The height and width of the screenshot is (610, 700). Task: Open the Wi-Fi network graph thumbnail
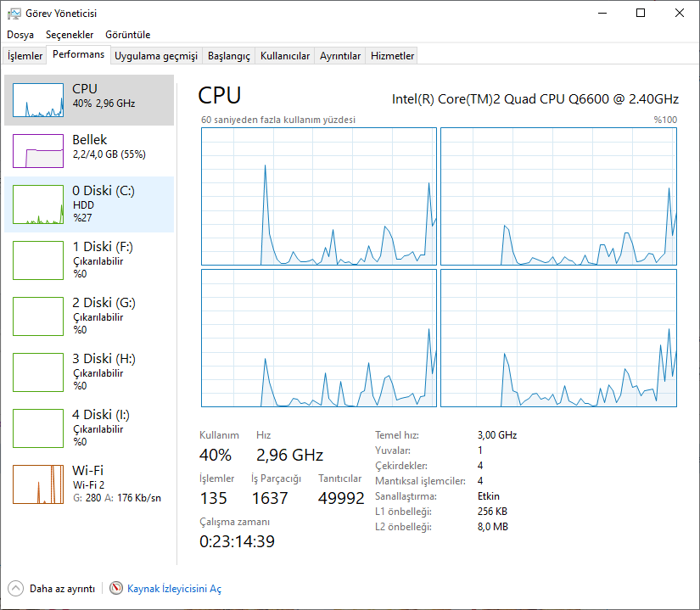pos(38,484)
